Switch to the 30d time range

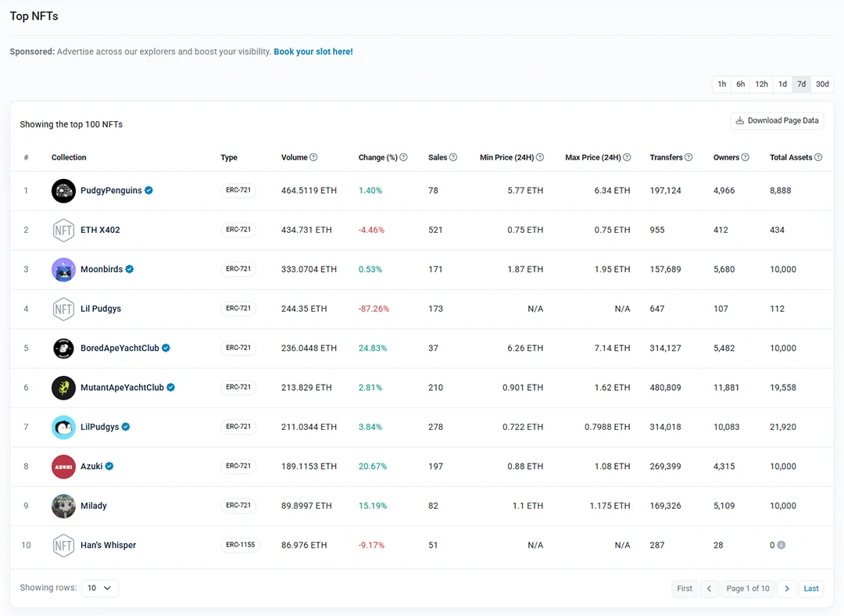(x=822, y=84)
